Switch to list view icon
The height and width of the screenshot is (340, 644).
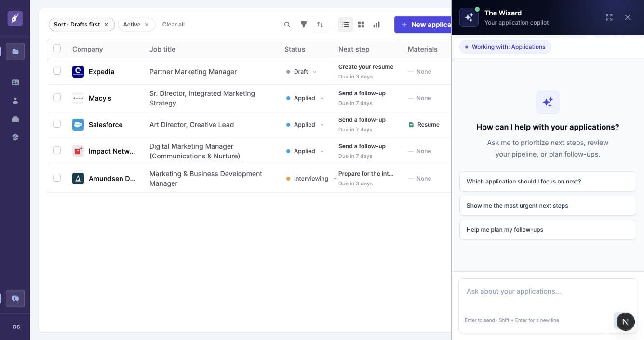click(346, 25)
